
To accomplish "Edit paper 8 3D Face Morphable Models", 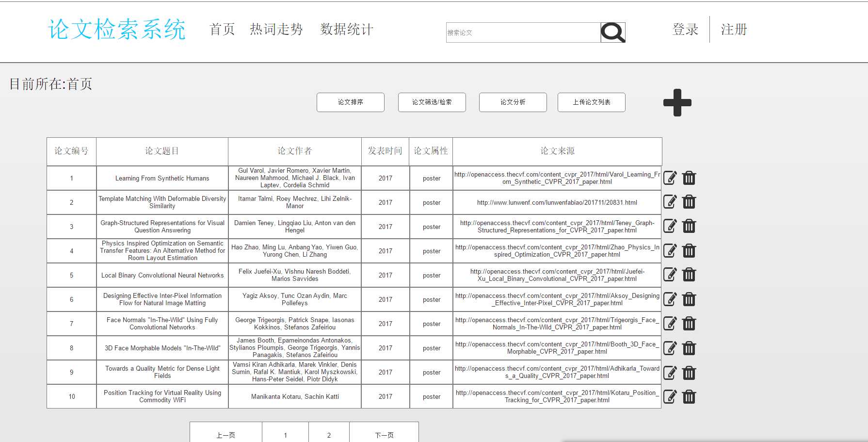I will coord(670,348).
